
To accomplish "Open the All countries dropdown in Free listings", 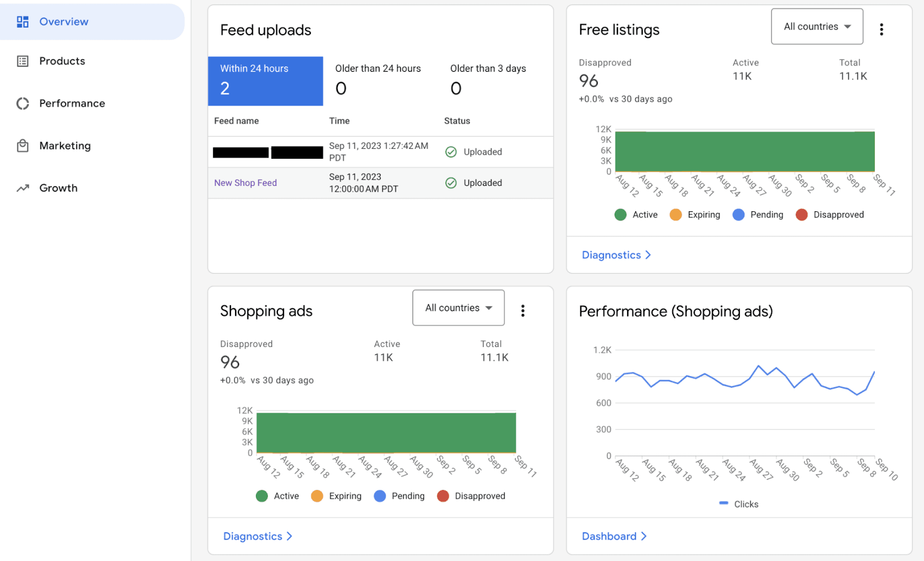I will pyautogui.click(x=816, y=26).
